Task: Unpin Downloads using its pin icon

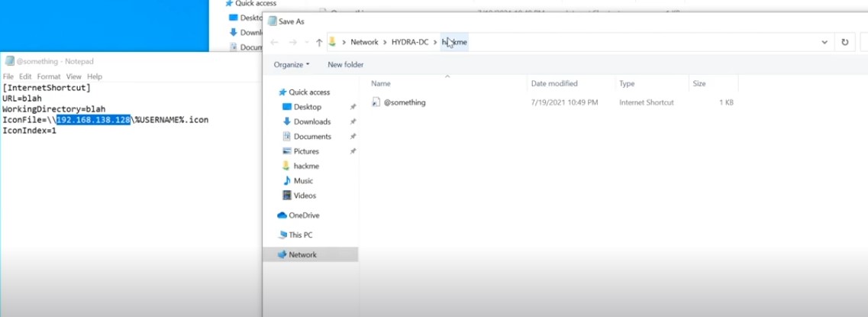Action: (353, 122)
